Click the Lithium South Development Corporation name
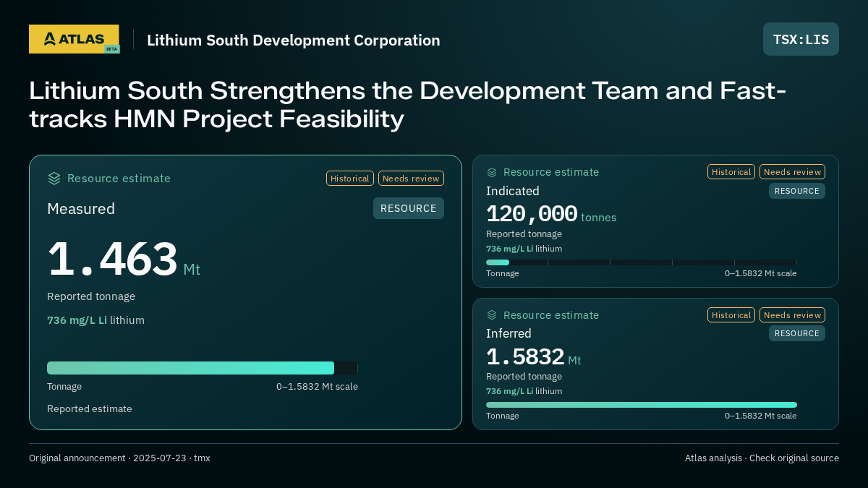The height and width of the screenshot is (488, 868). click(x=294, y=40)
